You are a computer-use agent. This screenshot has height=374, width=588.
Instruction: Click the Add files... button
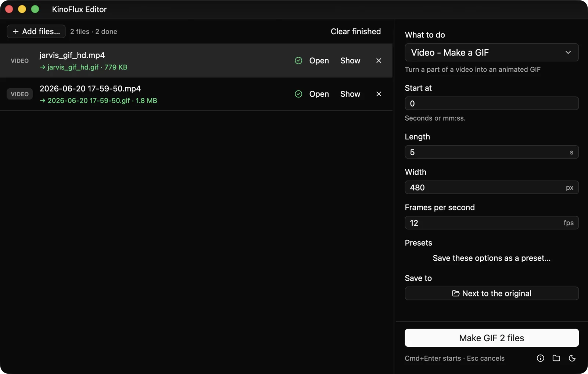(x=36, y=32)
